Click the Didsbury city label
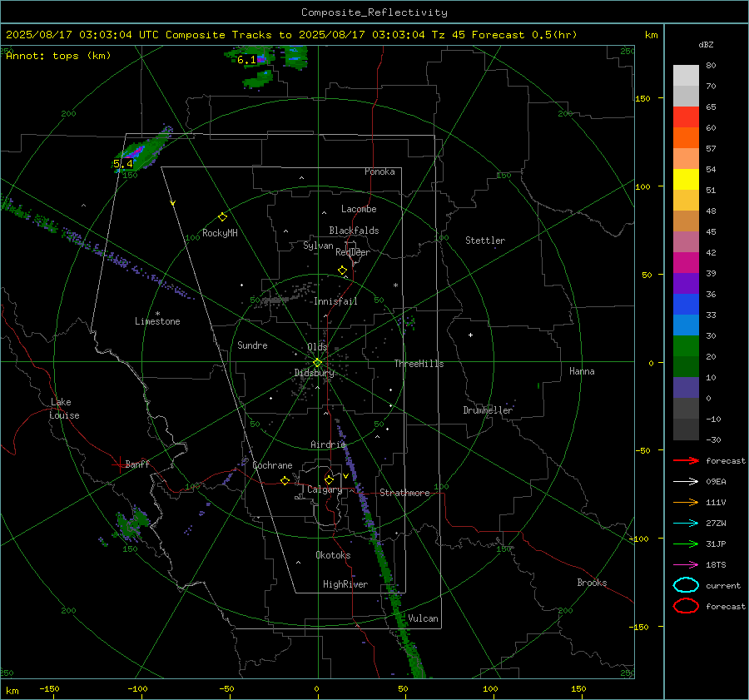Screen dimensions: 749x700 (x=315, y=373)
